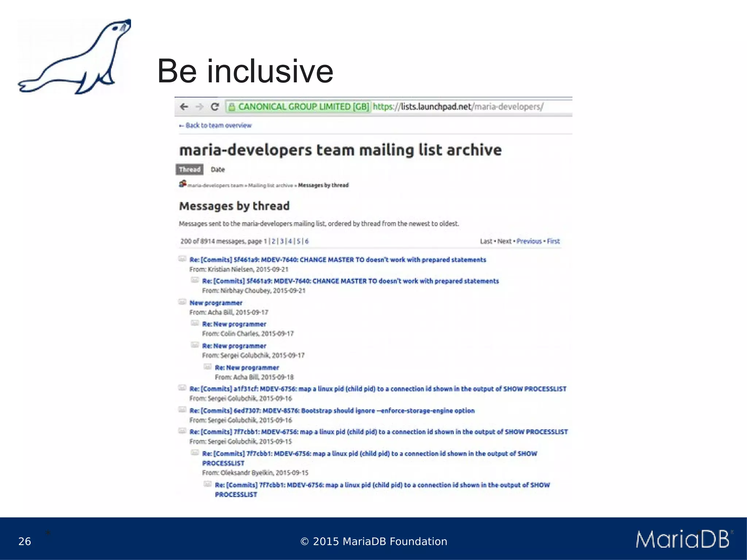Click the browser forward arrow icon
The height and width of the screenshot is (560, 747).
pos(199,107)
